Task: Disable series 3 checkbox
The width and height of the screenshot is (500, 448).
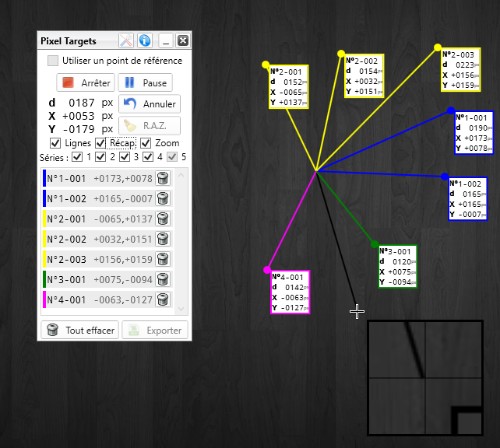Action: click(x=125, y=157)
